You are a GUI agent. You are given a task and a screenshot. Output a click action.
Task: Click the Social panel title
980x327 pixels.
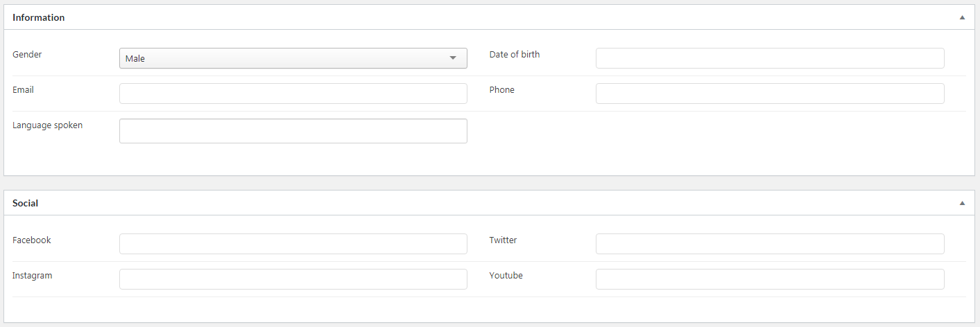tap(25, 203)
